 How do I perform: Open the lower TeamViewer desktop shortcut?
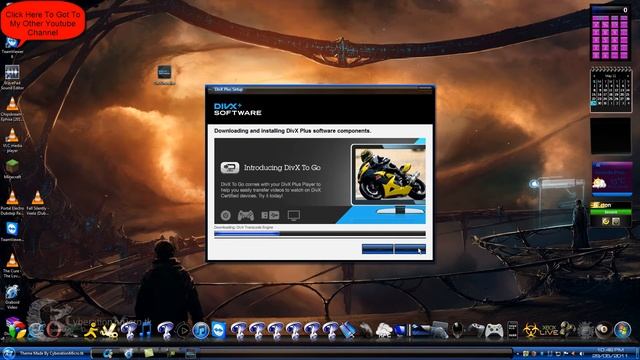[12, 231]
